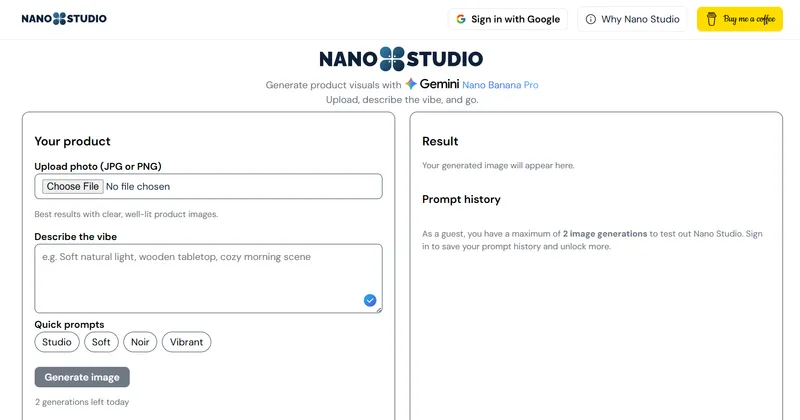Click the blue checkmark badge in textarea
Screen dimensions: 800x420
click(x=370, y=300)
